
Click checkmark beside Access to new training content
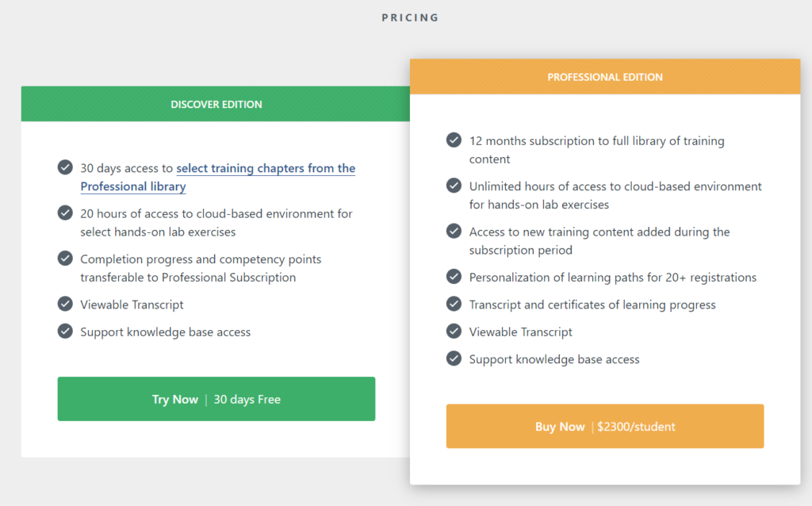[454, 231]
